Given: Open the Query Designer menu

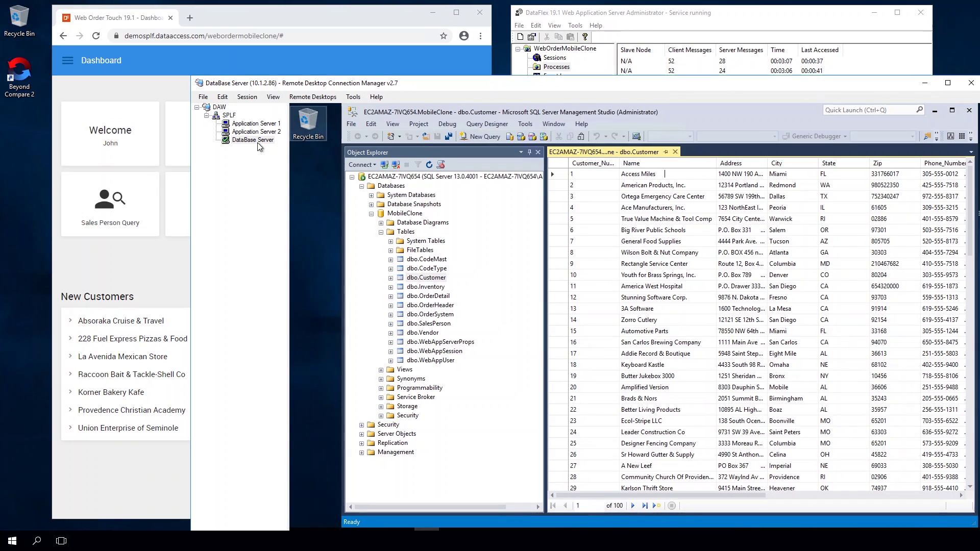Looking at the screenshot, I should click(486, 123).
